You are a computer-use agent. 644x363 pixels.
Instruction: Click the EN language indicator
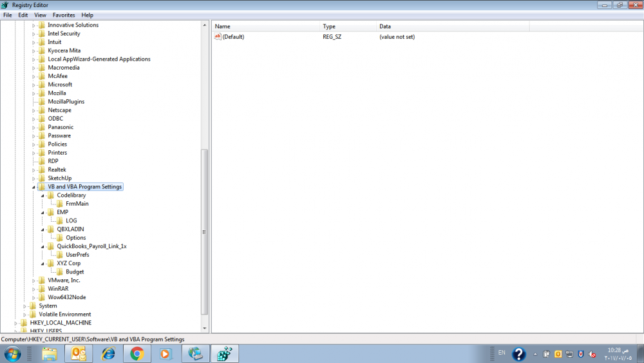(x=502, y=353)
